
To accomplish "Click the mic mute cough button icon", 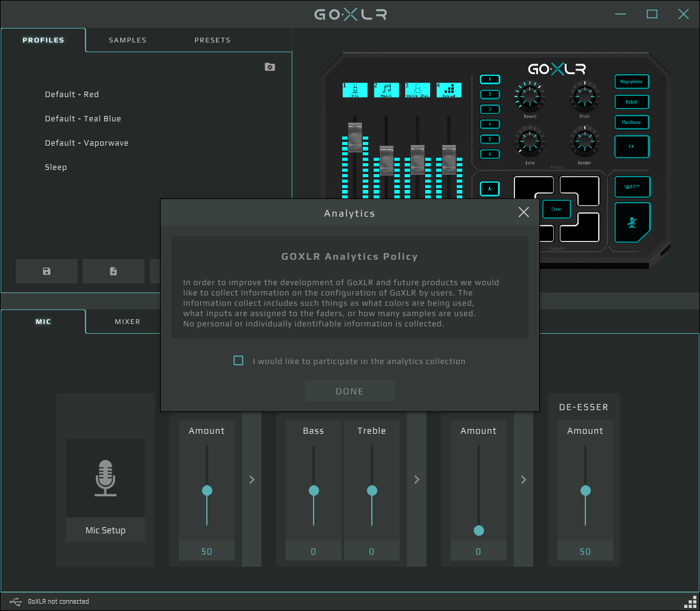I will (x=632, y=223).
